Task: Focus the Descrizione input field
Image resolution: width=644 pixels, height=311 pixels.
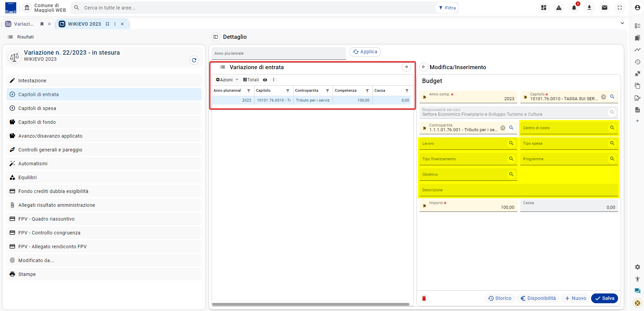Action: (518, 190)
